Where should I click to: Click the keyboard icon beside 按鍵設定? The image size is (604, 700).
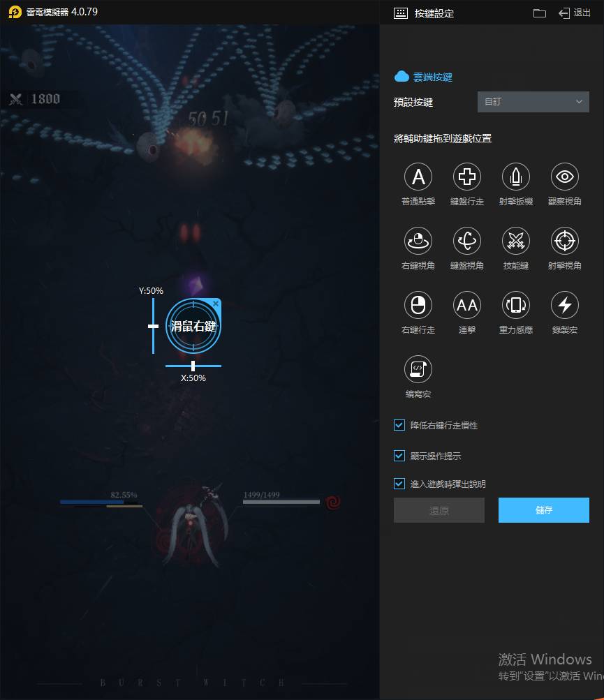pyautogui.click(x=401, y=13)
